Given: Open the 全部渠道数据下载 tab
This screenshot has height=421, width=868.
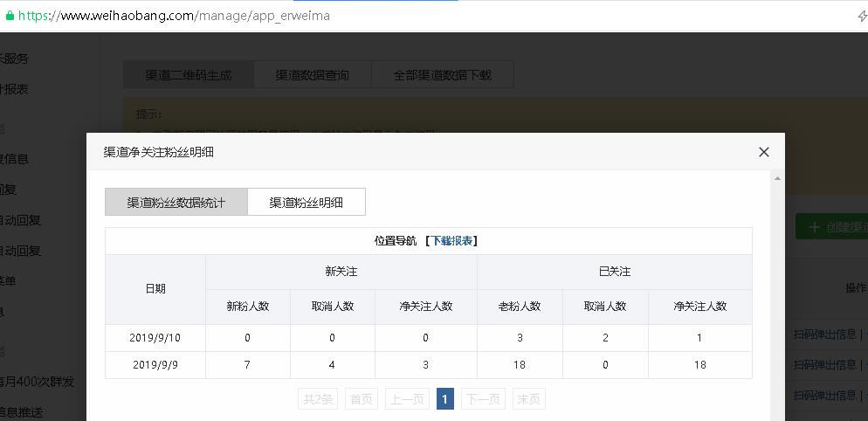Looking at the screenshot, I should (443, 75).
